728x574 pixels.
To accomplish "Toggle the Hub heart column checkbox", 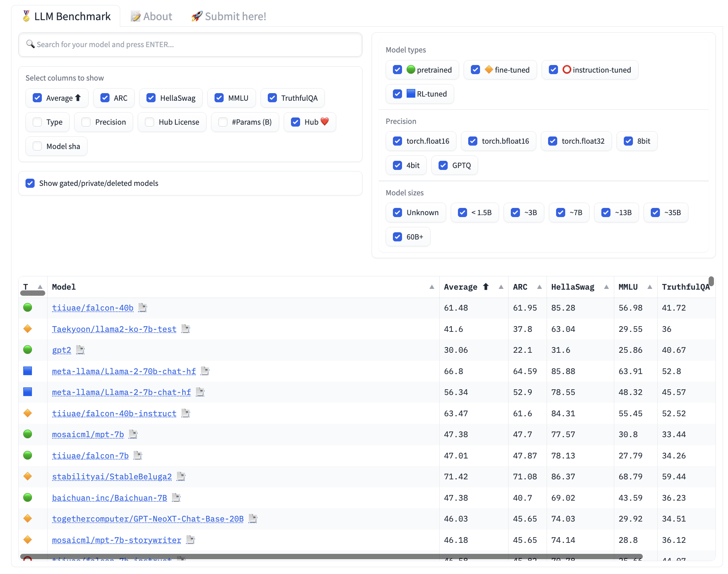I will tap(296, 122).
